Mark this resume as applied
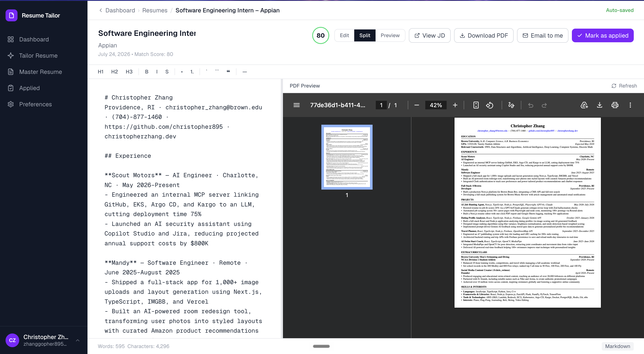 click(603, 35)
